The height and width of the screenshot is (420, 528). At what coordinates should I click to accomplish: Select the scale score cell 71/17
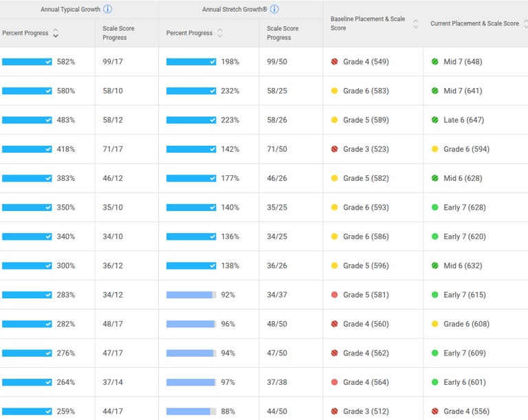113,149
